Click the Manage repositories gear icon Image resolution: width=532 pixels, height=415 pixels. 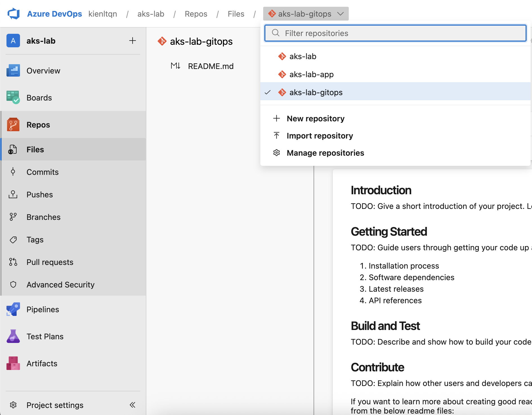click(277, 153)
